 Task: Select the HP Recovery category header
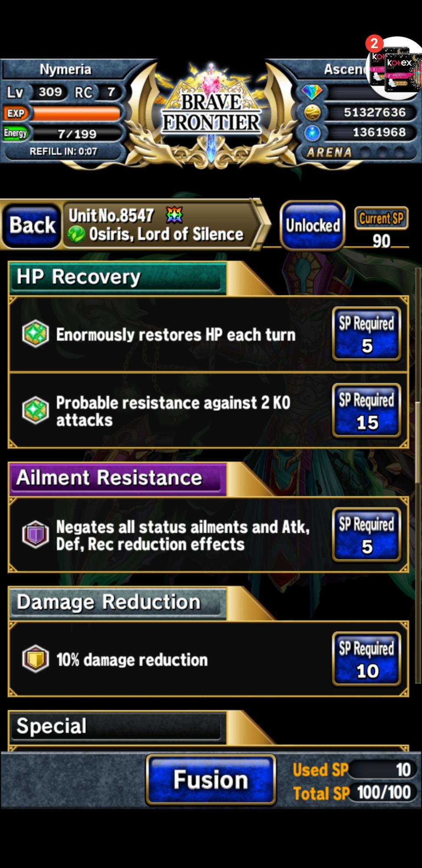(117, 278)
